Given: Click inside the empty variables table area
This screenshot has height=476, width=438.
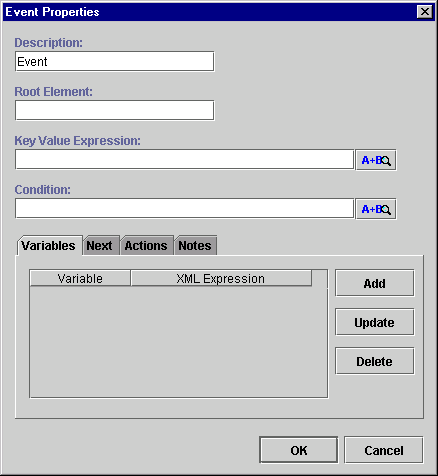Looking at the screenshot, I should click(179, 342).
